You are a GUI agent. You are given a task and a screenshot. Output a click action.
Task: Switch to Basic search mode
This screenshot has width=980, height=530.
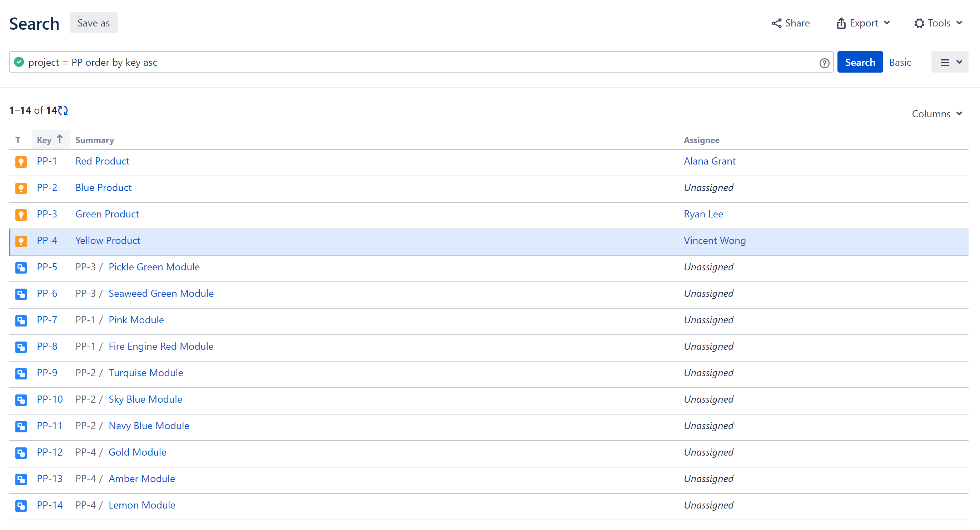click(900, 63)
